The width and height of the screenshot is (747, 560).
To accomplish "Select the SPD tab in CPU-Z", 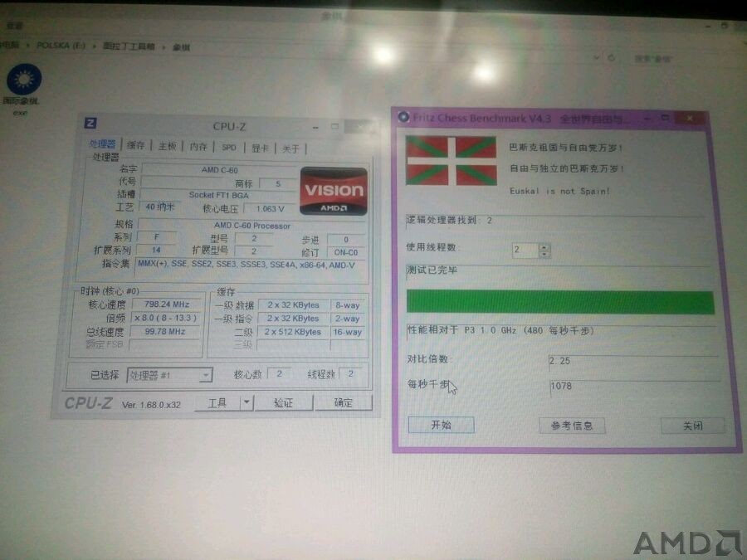I will (229, 148).
